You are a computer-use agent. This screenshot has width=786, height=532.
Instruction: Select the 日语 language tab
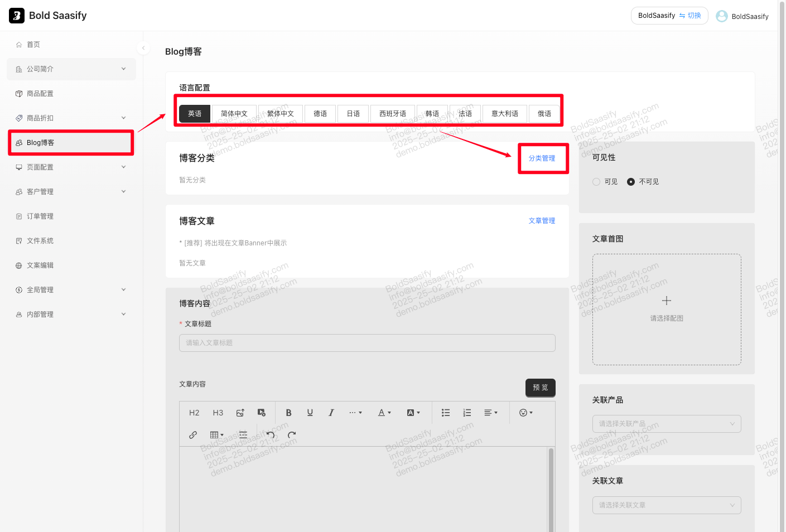pos(353,114)
